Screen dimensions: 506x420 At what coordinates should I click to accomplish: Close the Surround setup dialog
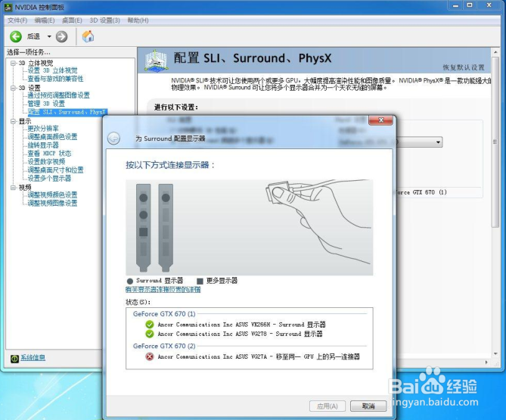pyautogui.click(x=380, y=120)
